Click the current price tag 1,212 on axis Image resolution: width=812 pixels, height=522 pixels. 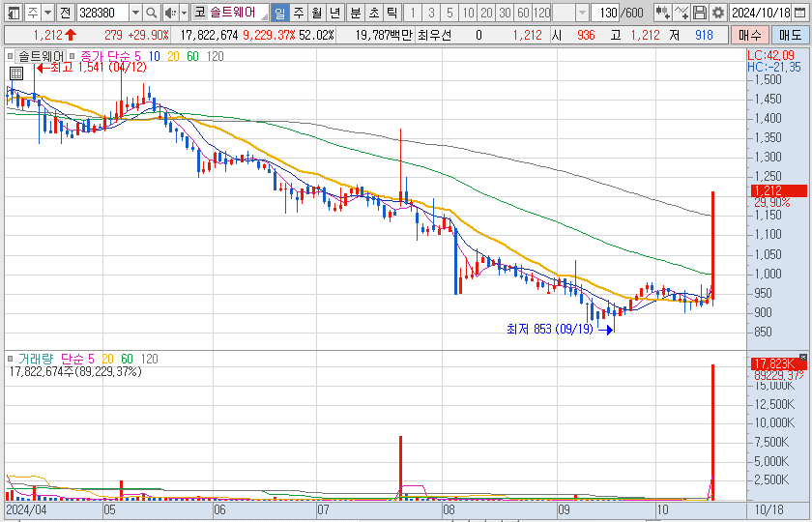pos(778,191)
